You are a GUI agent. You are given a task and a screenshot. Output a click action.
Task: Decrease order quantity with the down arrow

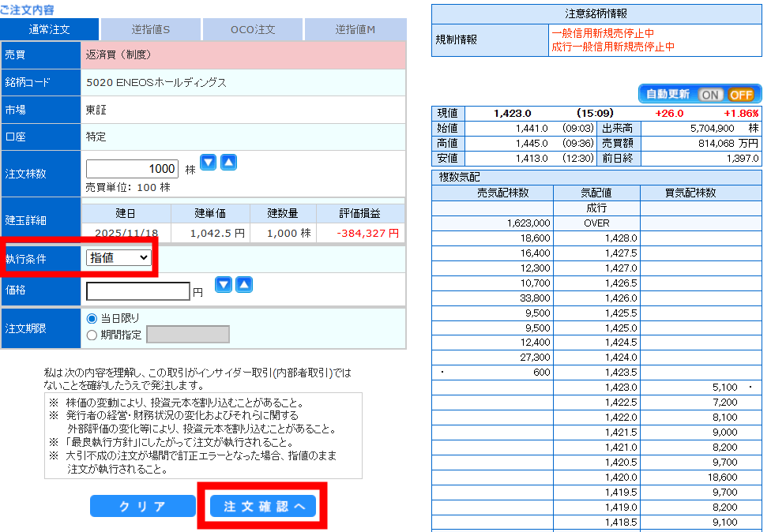[x=208, y=163]
